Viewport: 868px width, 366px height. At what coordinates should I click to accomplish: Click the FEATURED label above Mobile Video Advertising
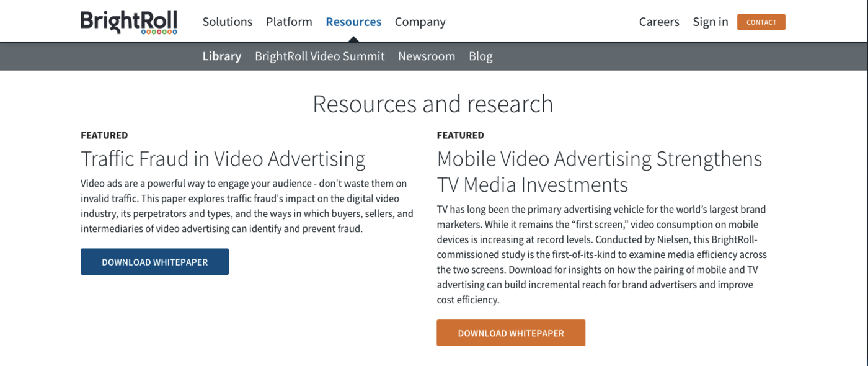[460, 135]
